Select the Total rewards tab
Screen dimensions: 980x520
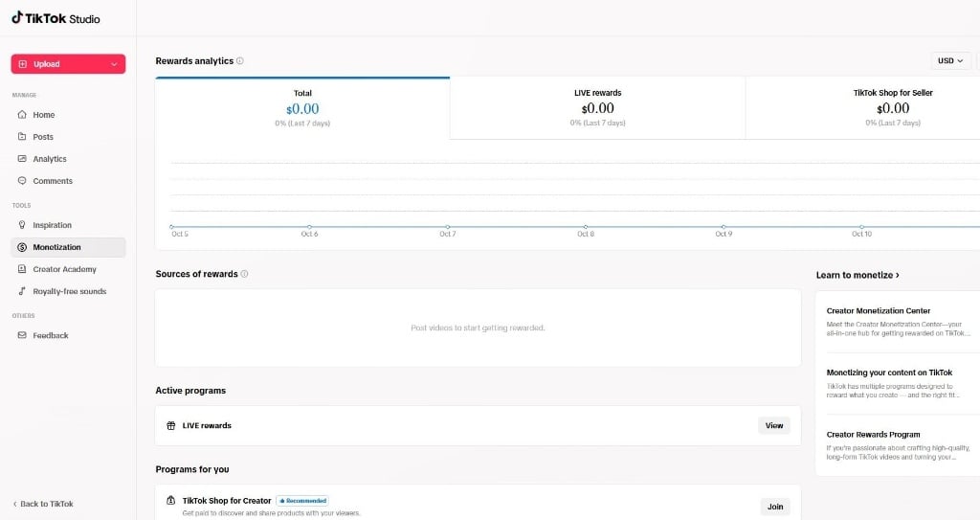302,107
